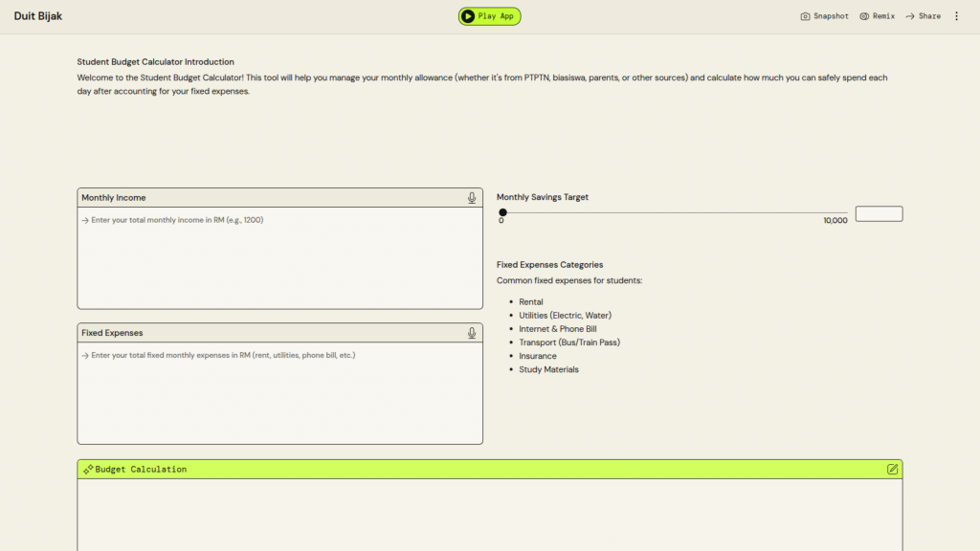Click the Duit Bijak app title

[x=38, y=16]
